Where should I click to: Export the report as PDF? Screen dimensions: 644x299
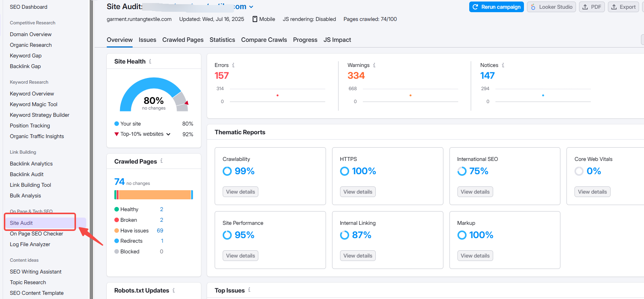[x=592, y=7]
